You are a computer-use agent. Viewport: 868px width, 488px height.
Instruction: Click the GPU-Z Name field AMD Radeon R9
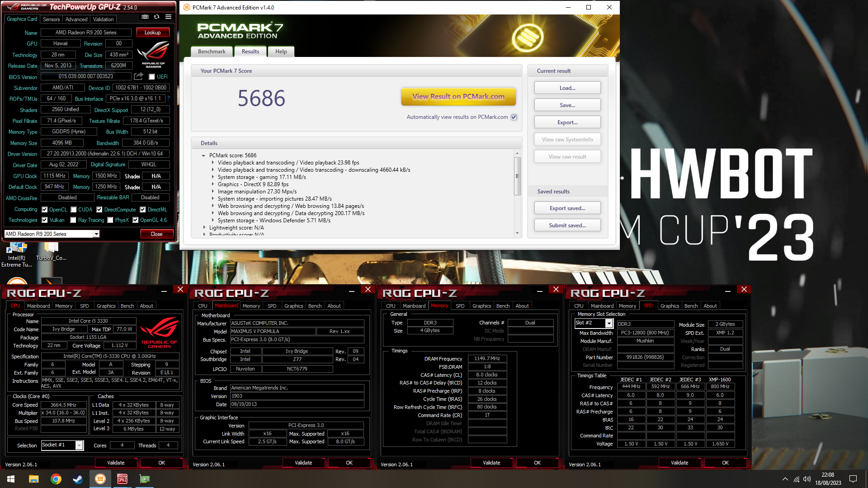pos(86,33)
